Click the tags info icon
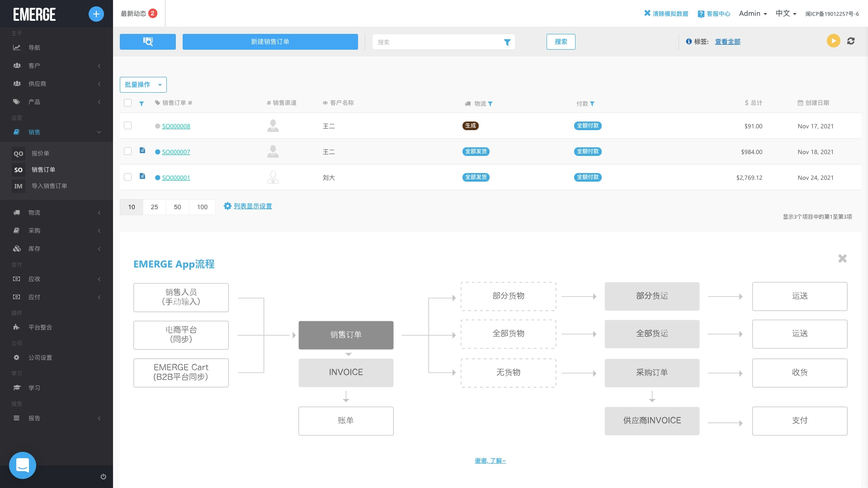 pyautogui.click(x=689, y=42)
